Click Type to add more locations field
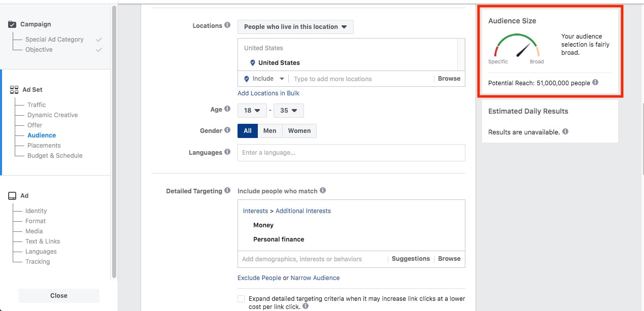Viewport: 644px width, 311px height. pyautogui.click(x=362, y=79)
